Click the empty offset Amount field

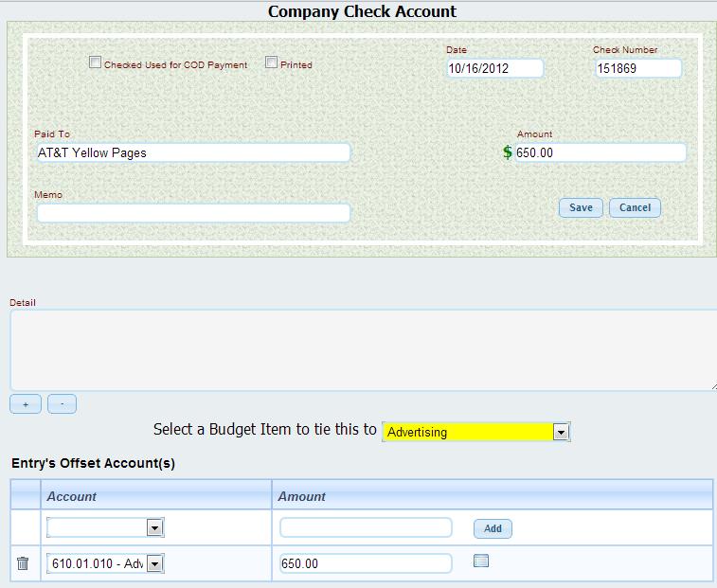tap(366, 527)
